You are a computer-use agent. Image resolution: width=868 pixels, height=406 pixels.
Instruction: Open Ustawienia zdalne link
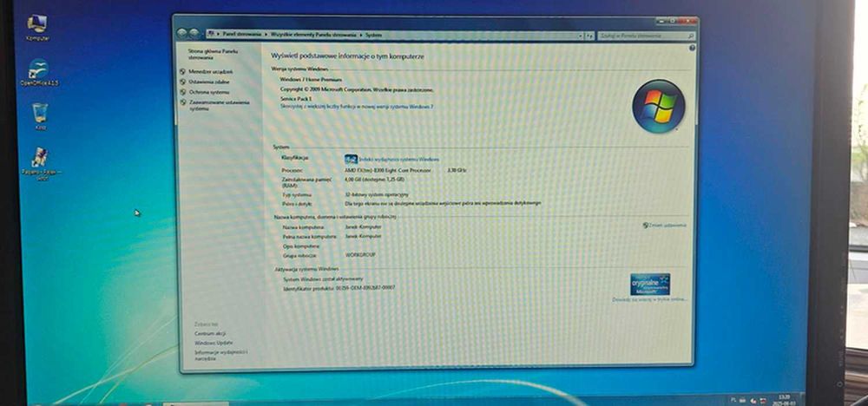pyautogui.click(x=208, y=82)
